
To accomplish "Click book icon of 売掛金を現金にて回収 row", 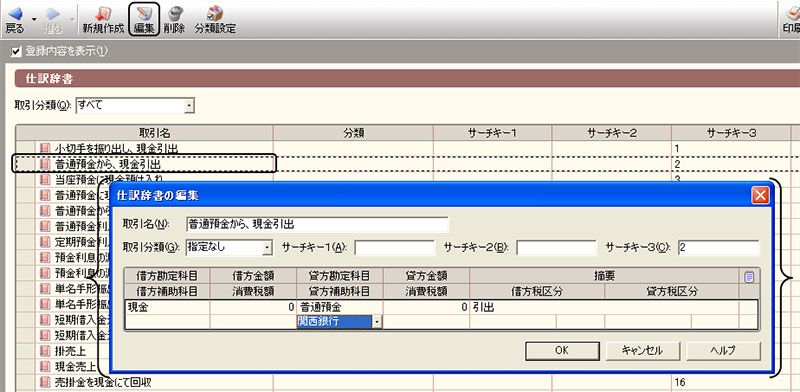I will coord(45,382).
